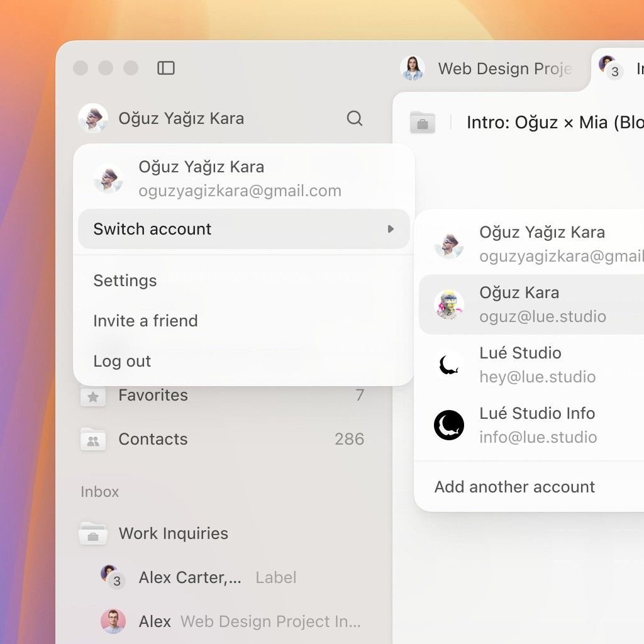Click Oğuz Kara colorful avatar in account list
Image resolution: width=644 pixels, height=644 pixels.
[449, 304]
